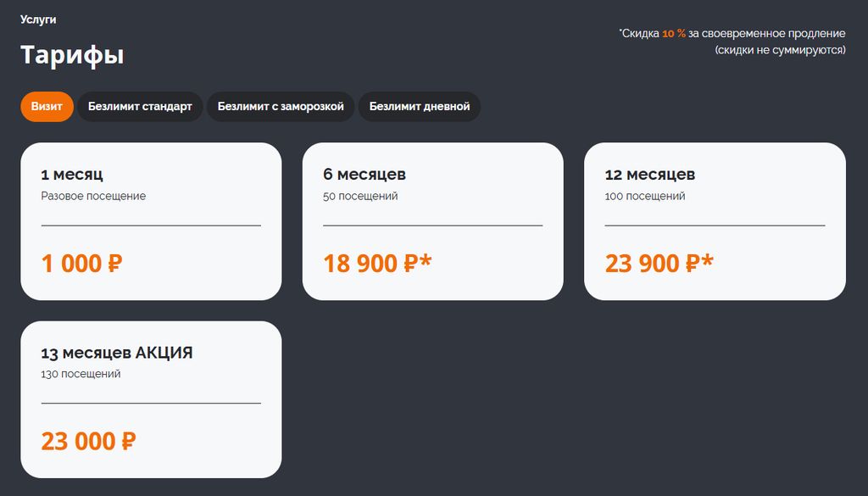Image resolution: width=868 pixels, height=496 pixels.
Task: Click the "130 посещений" description
Action: click(81, 374)
